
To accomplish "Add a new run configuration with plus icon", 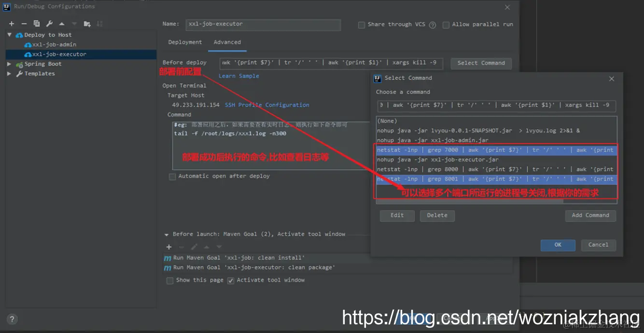I will (12, 24).
